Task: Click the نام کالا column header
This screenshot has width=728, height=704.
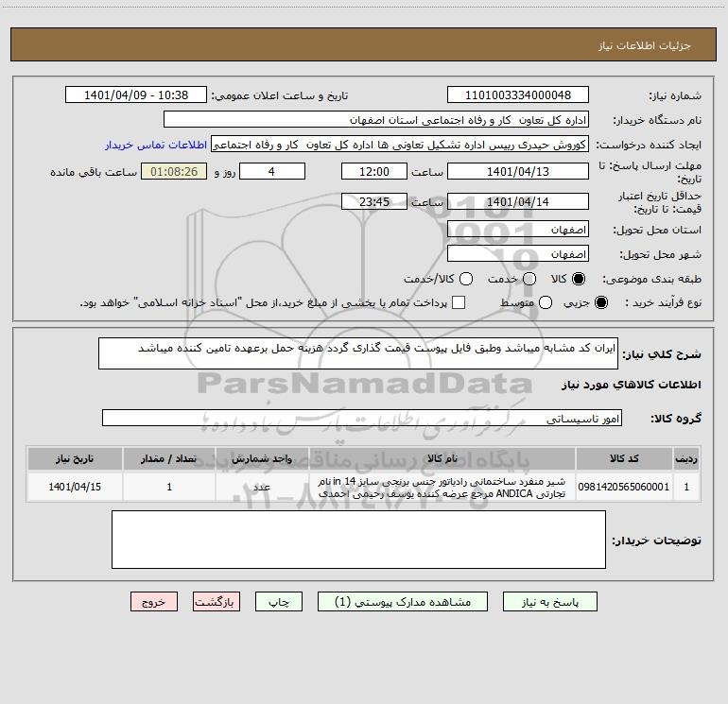Action: (442, 458)
